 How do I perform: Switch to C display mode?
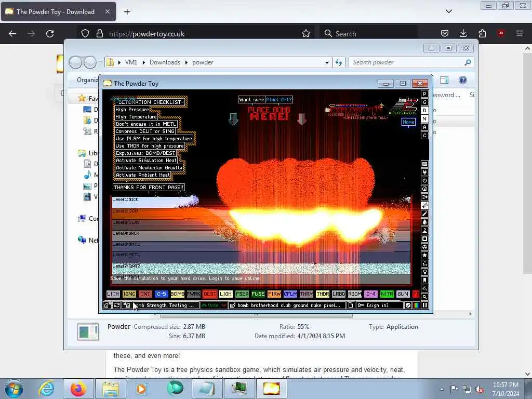(x=424, y=136)
